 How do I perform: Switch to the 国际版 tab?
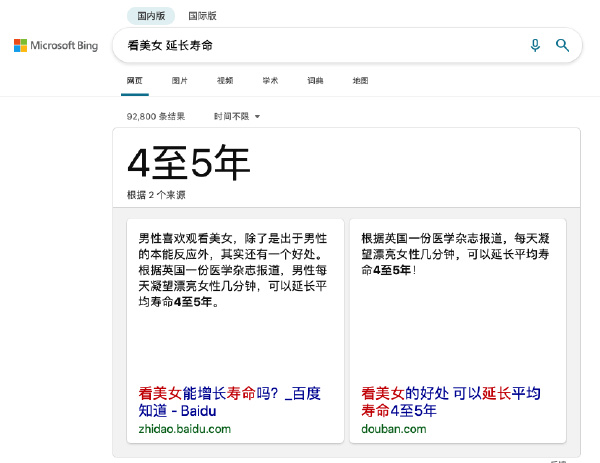[x=202, y=16]
